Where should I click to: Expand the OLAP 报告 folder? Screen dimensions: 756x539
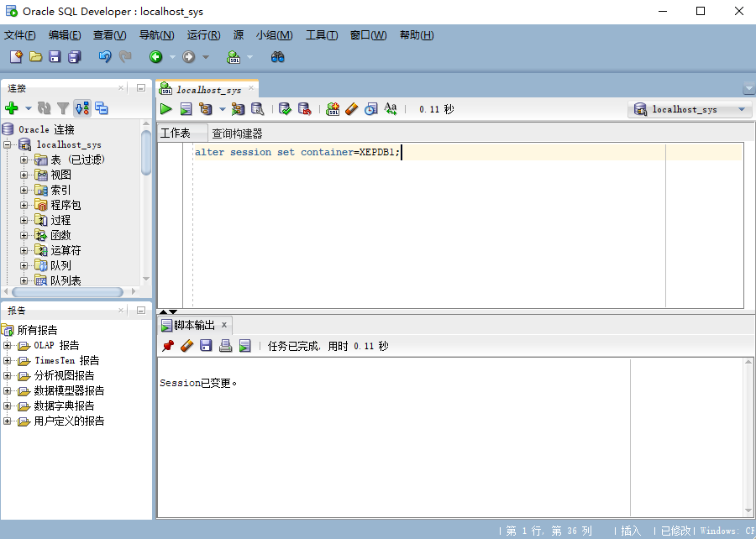8,345
